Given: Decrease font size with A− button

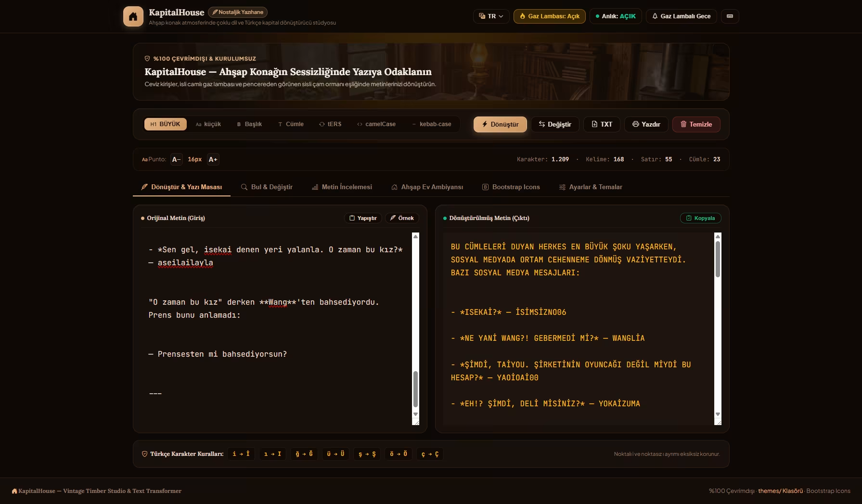Looking at the screenshot, I should tap(176, 159).
